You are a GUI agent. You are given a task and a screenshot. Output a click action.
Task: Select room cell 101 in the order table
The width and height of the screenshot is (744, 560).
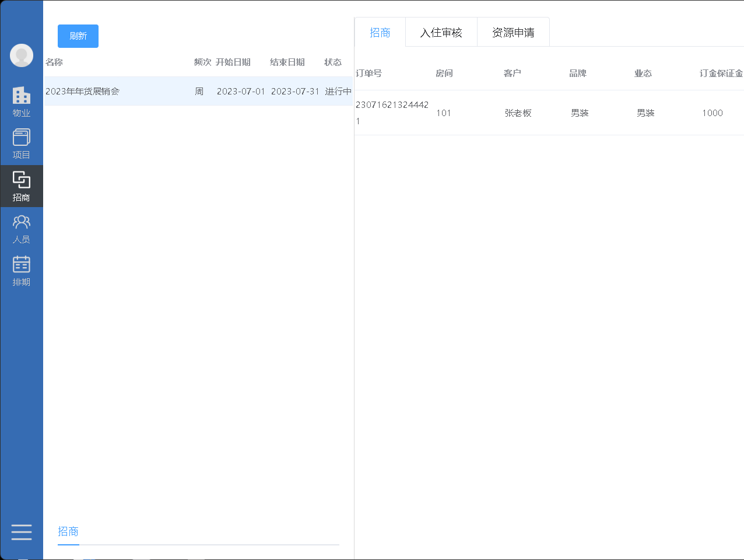pos(444,113)
